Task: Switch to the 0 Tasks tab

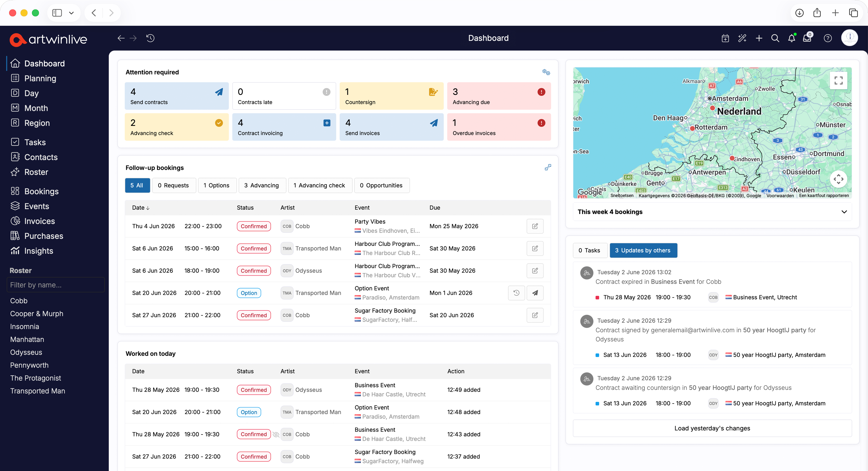Action: click(590, 250)
